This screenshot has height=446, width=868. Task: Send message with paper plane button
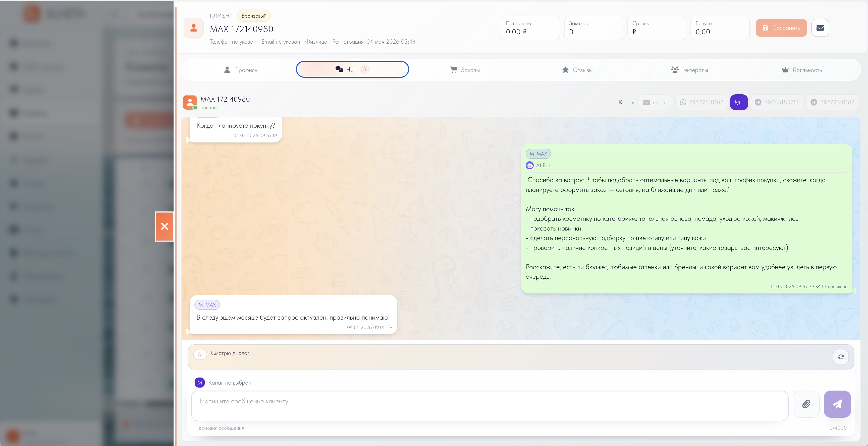(x=837, y=404)
